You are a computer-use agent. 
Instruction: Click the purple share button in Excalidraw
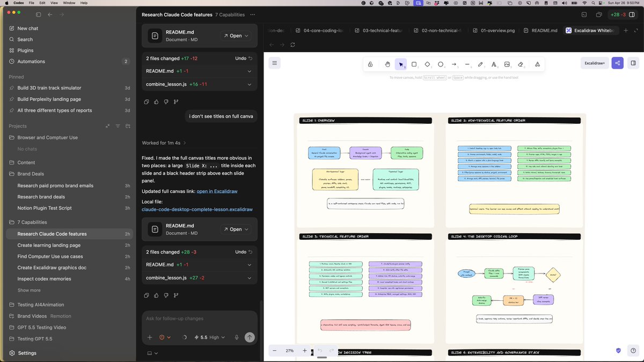tap(618, 63)
